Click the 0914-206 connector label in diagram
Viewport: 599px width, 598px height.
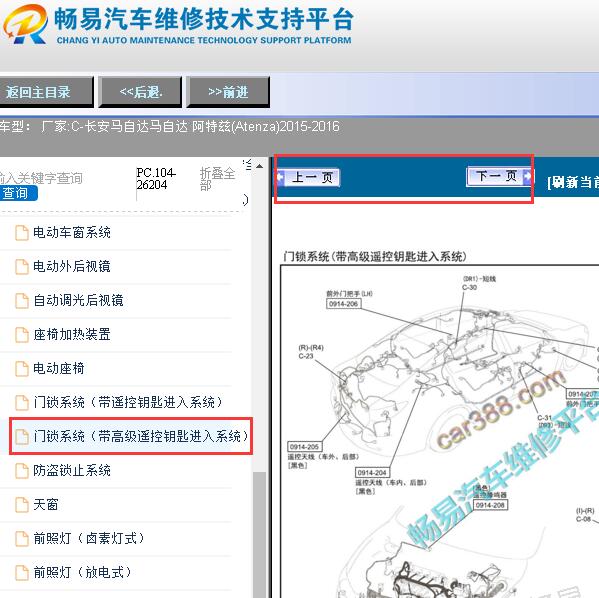(x=343, y=304)
